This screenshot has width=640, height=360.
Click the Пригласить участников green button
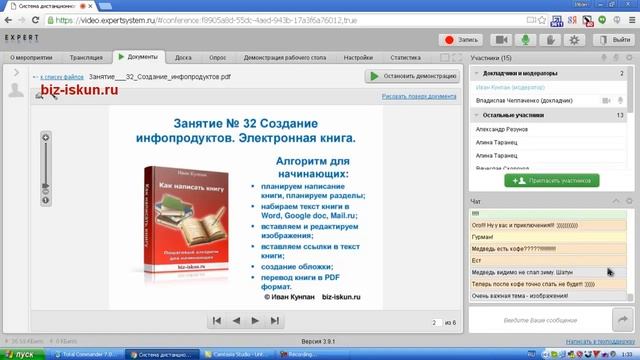tap(552, 180)
